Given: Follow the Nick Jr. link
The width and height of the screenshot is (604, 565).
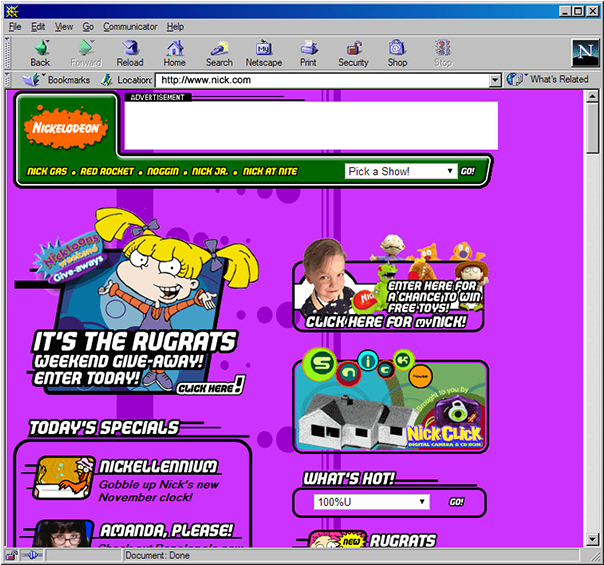Looking at the screenshot, I should pos(210,172).
